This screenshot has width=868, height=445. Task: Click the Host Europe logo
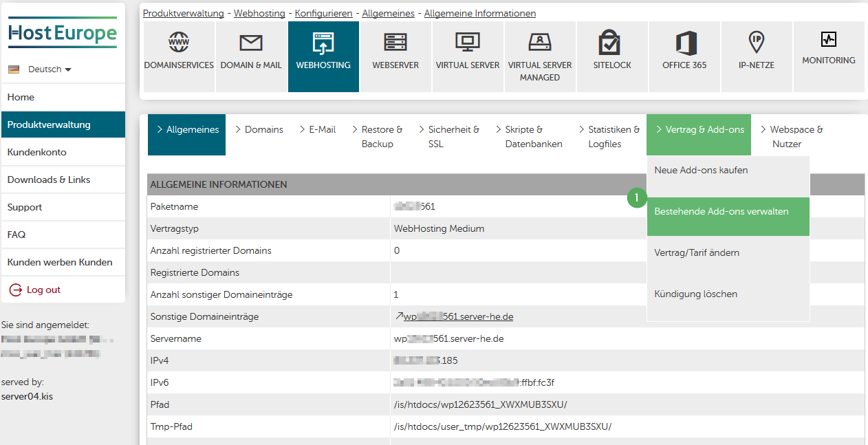(x=63, y=33)
